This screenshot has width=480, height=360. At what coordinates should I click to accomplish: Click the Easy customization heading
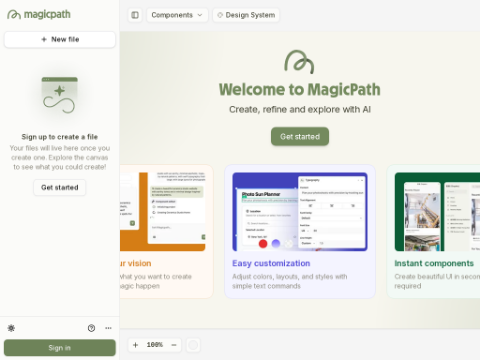(x=271, y=263)
